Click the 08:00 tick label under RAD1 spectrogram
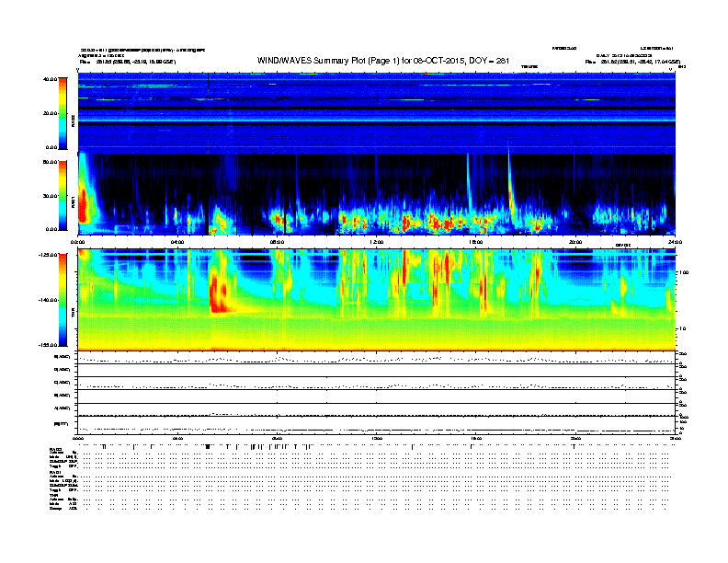 pos(277,242)
